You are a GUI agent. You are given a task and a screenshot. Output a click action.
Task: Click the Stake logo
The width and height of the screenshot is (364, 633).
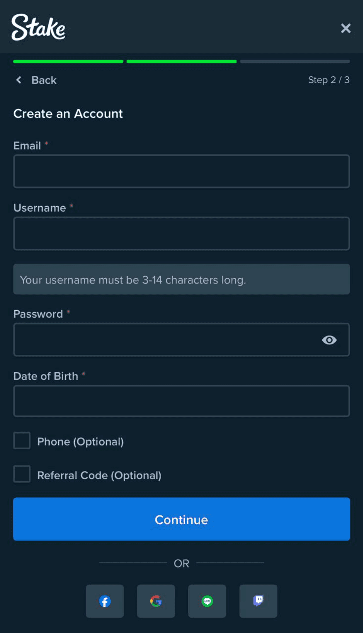(38, 28)
